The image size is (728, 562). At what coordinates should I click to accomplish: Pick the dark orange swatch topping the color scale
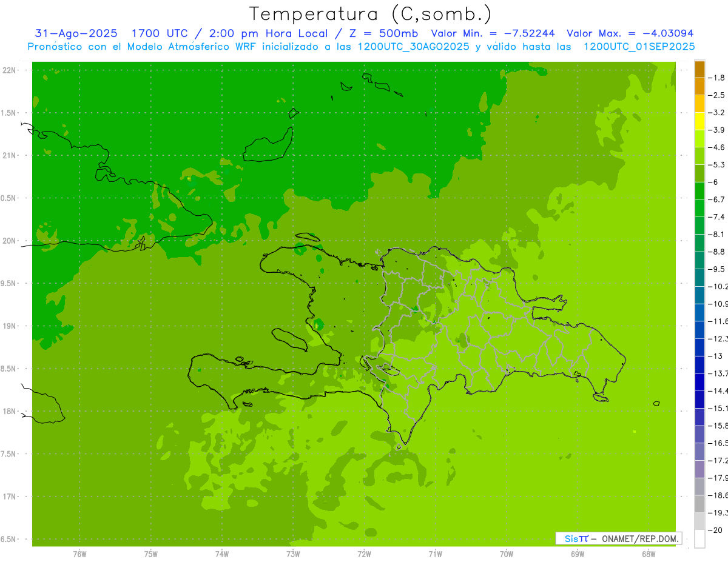(x=699, y=69)
